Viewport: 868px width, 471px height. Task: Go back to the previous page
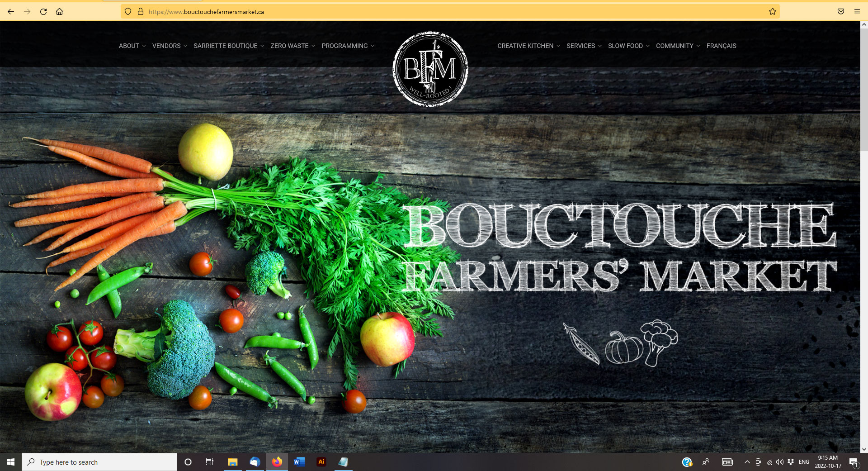pyautogui.click(x=11, y=12)
